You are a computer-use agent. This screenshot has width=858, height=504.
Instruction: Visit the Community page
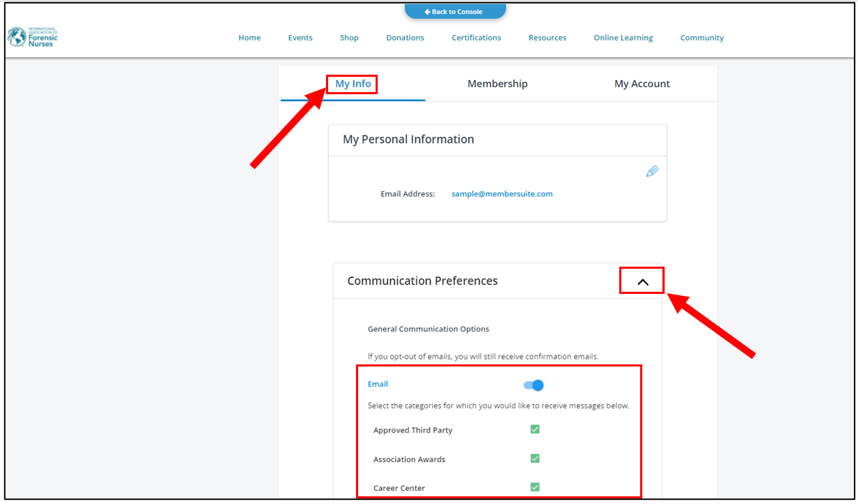[x=702, y=38]
